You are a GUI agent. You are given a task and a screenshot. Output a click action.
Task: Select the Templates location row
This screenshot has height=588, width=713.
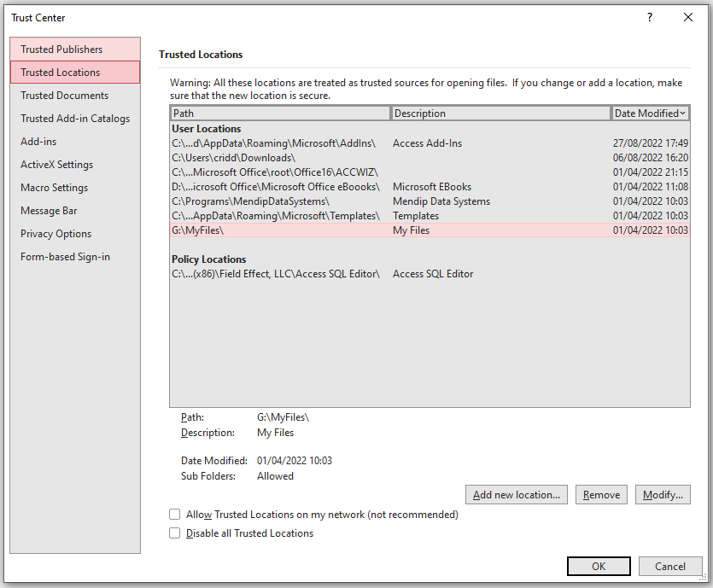click(x=430, y=216)
